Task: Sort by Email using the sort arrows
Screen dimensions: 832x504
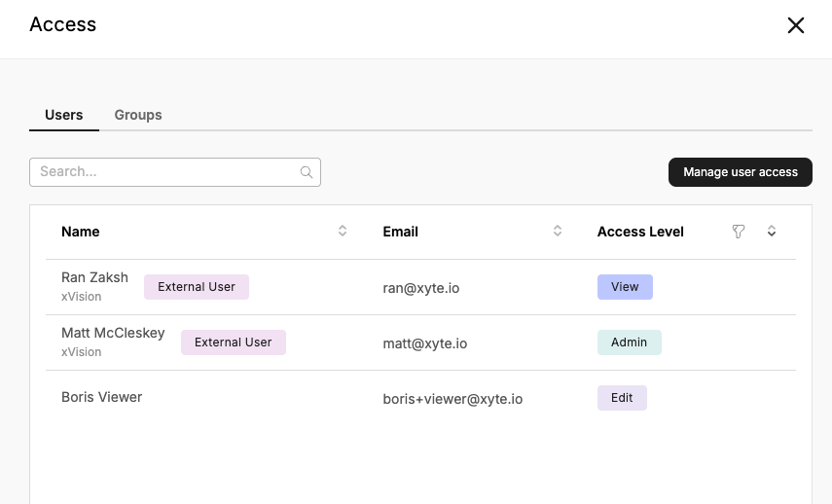Action: click(x=558, y=231)
